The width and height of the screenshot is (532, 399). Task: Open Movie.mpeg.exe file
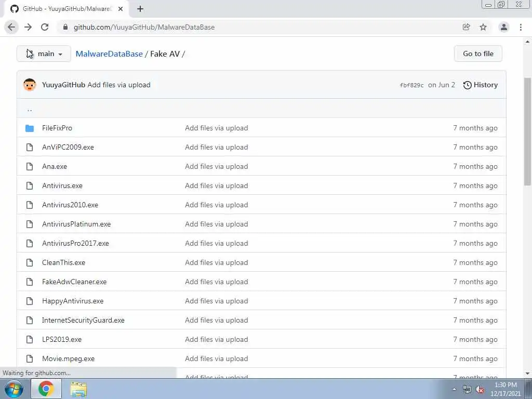point(68,358)
